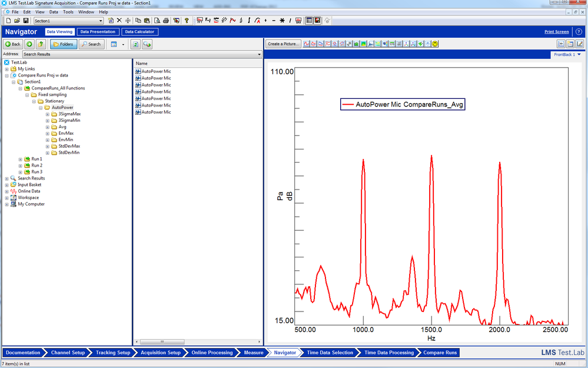Click the Save diskette icon
Image resolution: width=588 pixels, height=368 pixels.
pyautogui.click(x=26, y=21)
